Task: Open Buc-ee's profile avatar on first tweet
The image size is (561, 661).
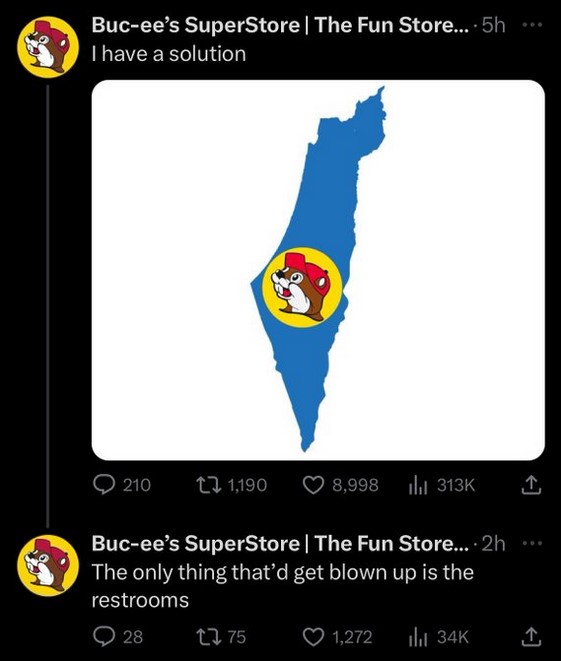Action: click(48, 47)
